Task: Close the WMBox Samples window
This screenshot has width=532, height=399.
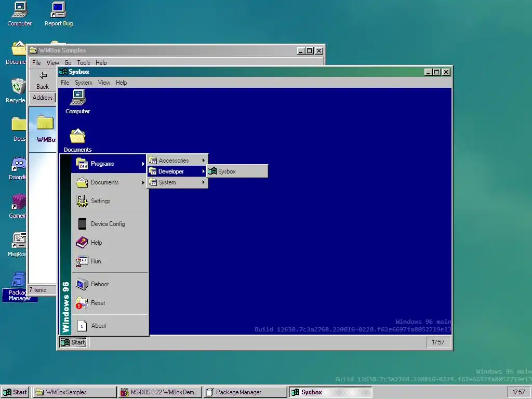Action: click(x=319, y=50)
